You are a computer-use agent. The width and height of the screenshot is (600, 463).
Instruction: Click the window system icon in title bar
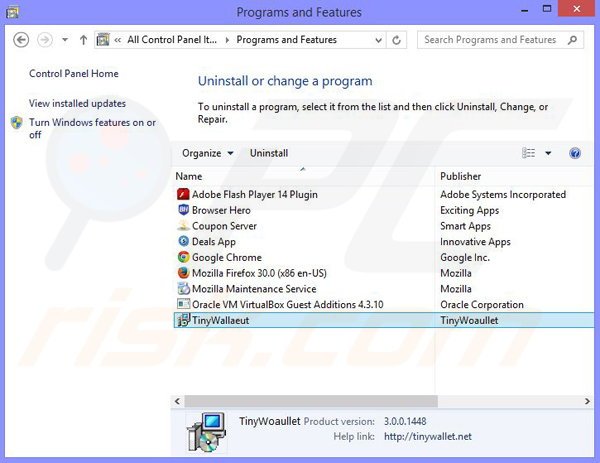coord(12,12)
